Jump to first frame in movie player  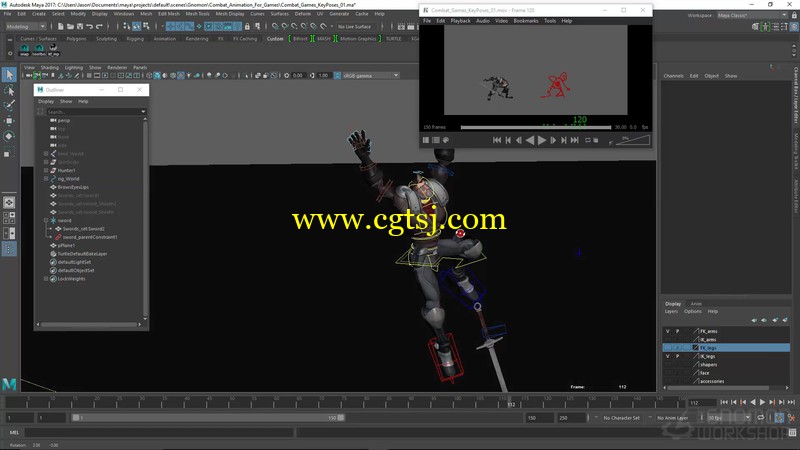(496, 140)
